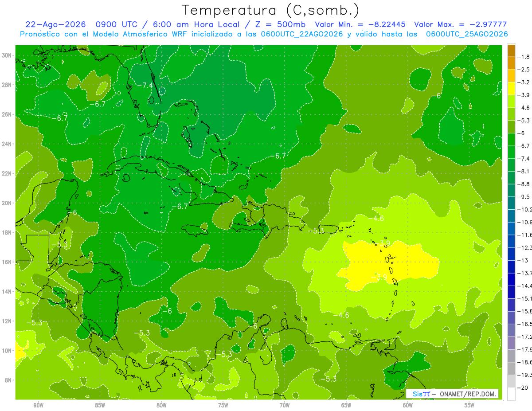Click the '22N' latitude axis label
This screenshot has height=411, width=532.
tap(8, 173)
